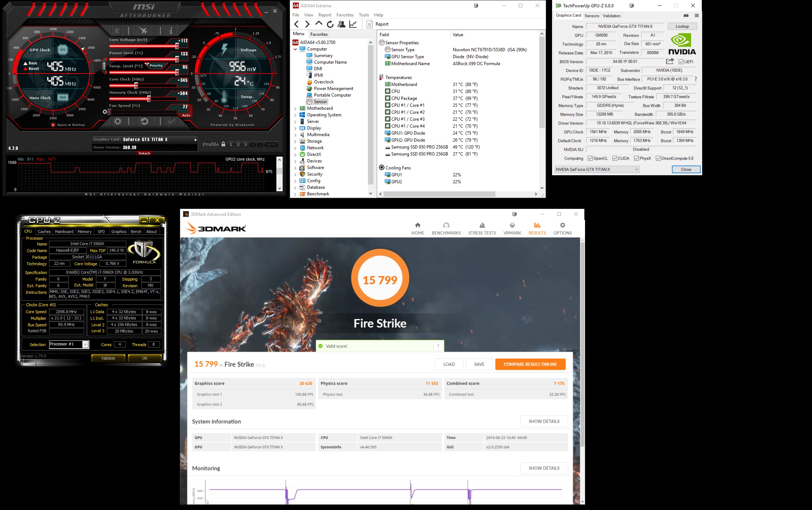812x510 pixels.
Task: Open 3DMark STRESS TESTS section
Action: tap(482, 229)
